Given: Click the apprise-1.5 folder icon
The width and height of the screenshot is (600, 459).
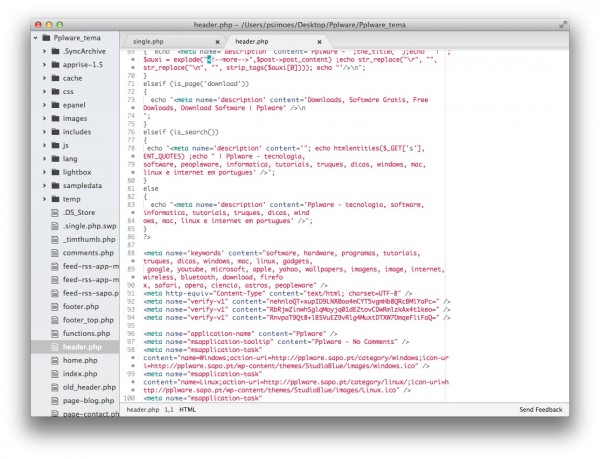Looking at the screenshot, I should click(55, 64).
